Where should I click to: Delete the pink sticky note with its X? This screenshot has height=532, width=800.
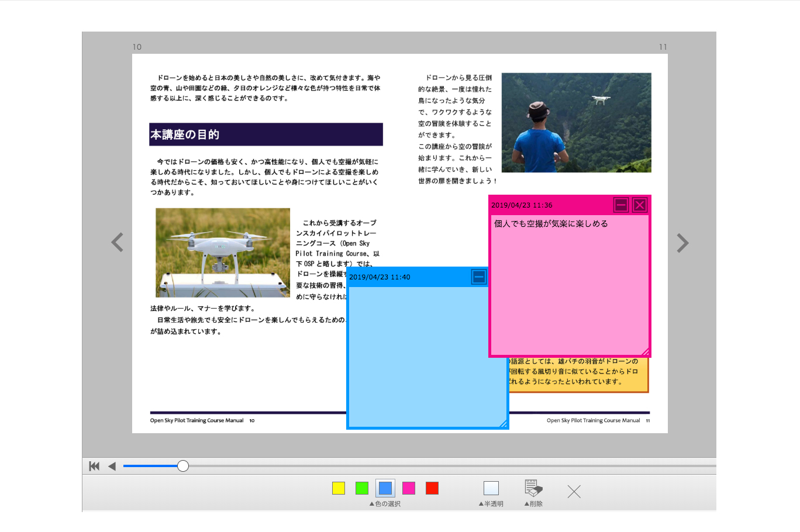pyautogui.click(x=640, y=205)
